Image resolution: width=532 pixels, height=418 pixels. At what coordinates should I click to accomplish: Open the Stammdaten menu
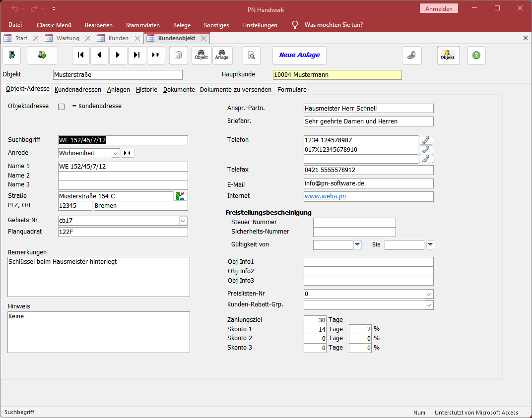143,25
